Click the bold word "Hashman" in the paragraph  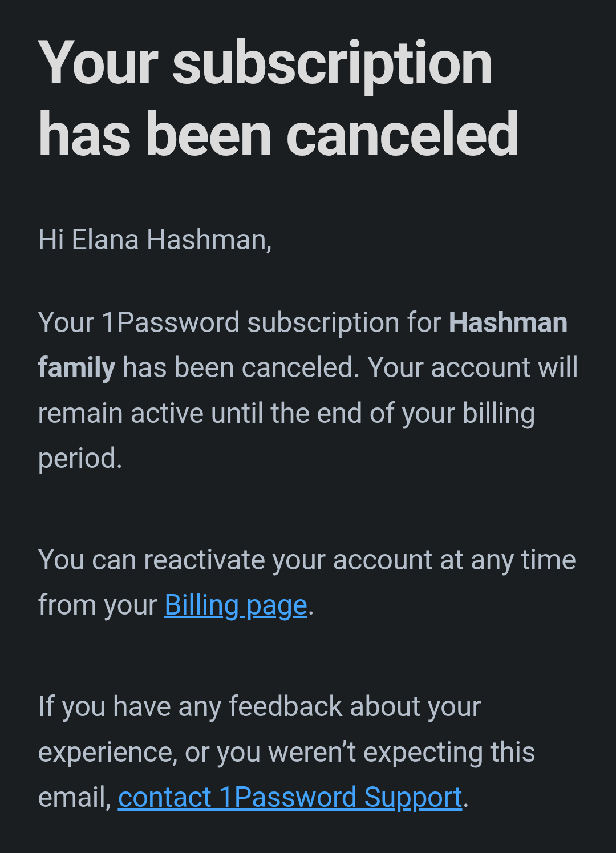[x=508, y=322]
